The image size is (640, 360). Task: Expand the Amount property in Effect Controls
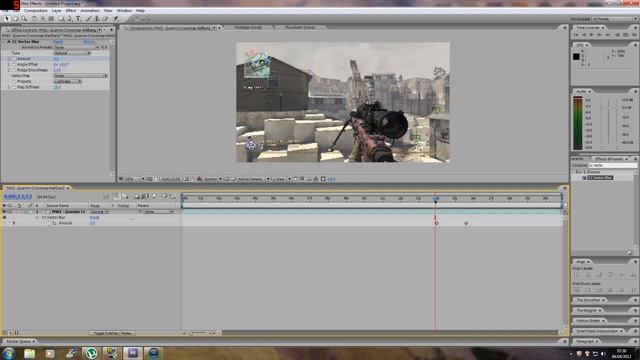coord(9,59)
